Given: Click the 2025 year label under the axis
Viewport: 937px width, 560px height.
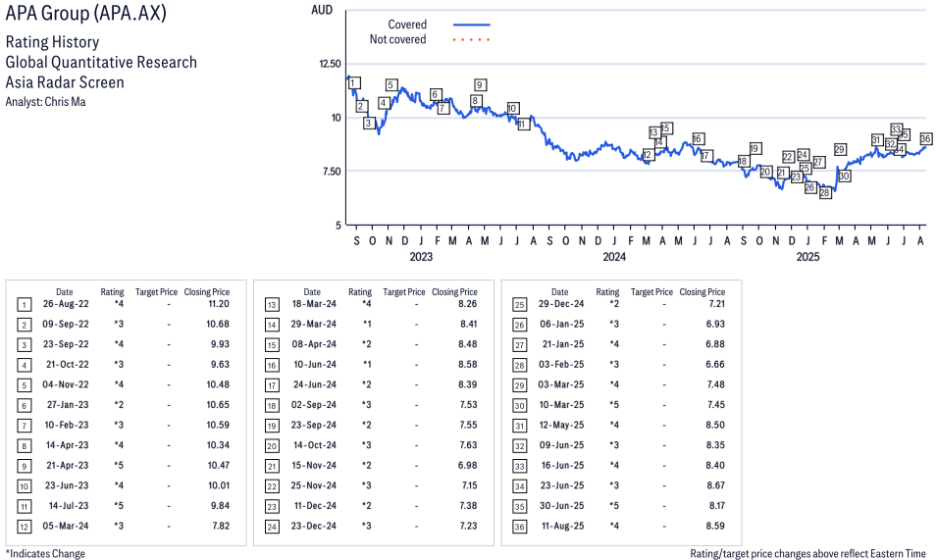Looking at the screenshot, I should click(807, 257).
